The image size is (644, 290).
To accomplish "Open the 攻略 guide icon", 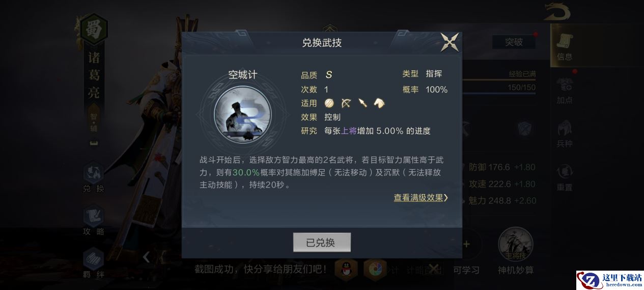I will click(94, 221).
